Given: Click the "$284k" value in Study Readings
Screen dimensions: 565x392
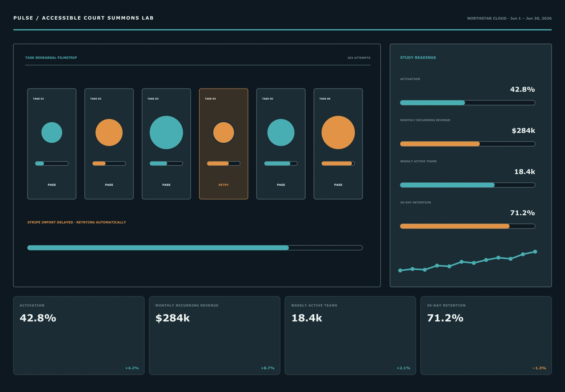Looking at the screenshot, I should [523, 131].
